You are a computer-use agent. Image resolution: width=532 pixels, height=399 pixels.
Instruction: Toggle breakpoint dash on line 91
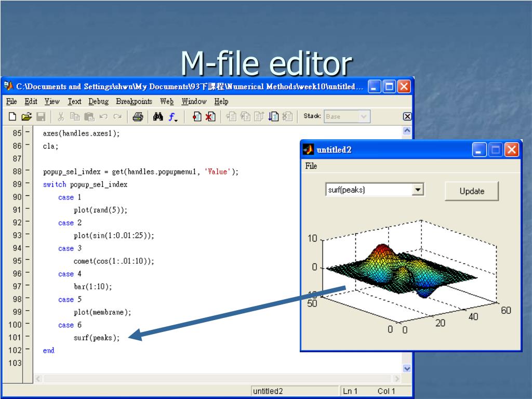[x=28, y=208]
